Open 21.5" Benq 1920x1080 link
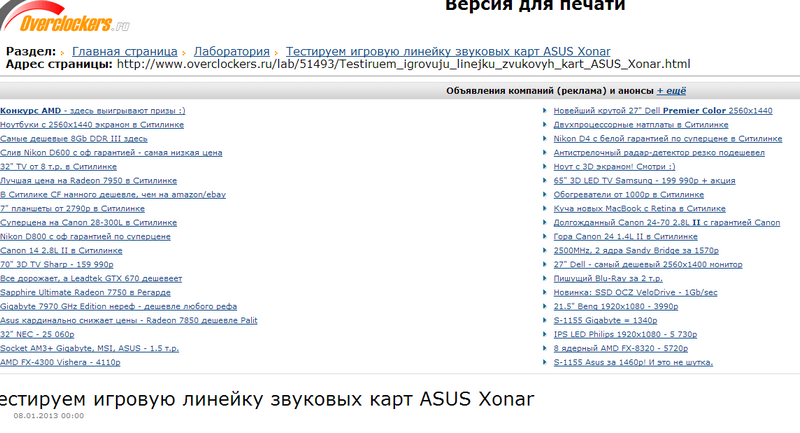The image size is (800, 433). pyautogui.click(x=616, y=307)
